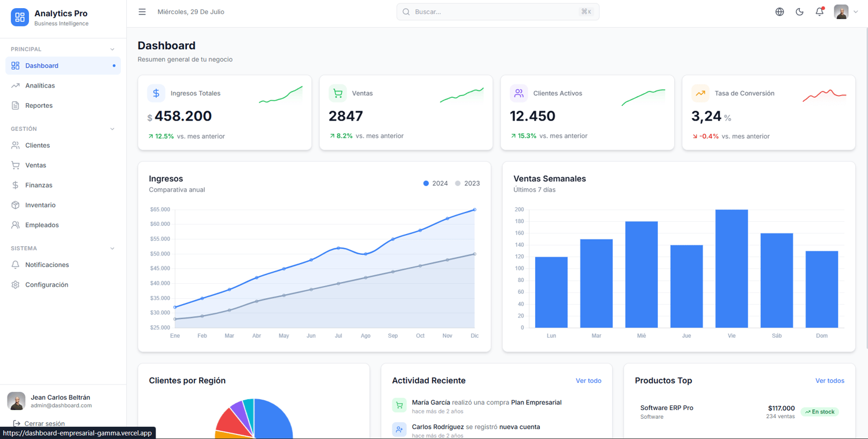Focus the Buscar search field
Image resolution: width=868 pixels, height=439 pixels.
click(498, 12)
